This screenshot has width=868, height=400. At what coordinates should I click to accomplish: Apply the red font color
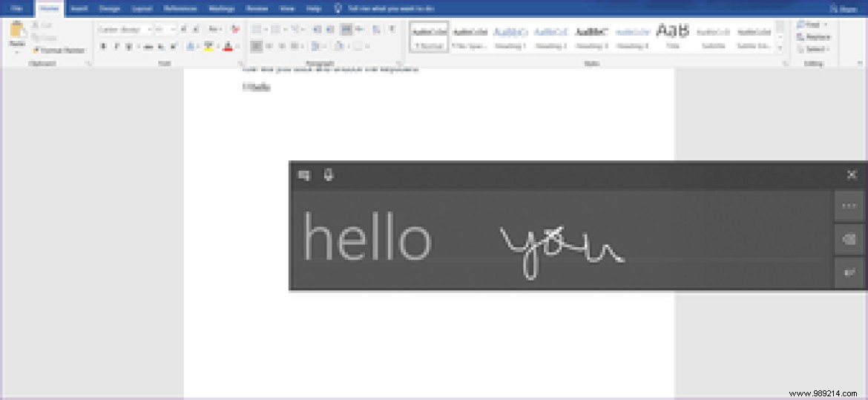(228, 47)
